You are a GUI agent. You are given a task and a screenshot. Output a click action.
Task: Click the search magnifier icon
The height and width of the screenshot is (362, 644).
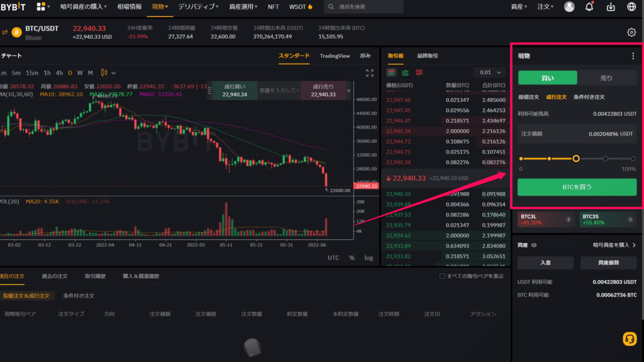[x=331, y=7]
